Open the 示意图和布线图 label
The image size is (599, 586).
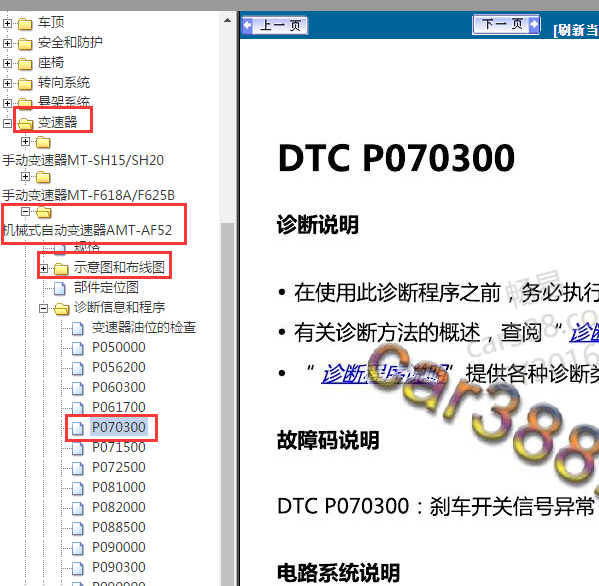(x=119, y=267)
